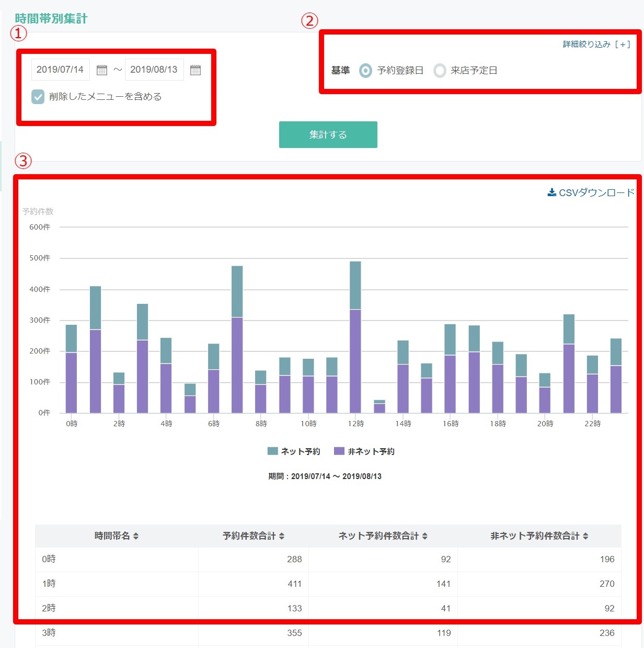
Task: Toggle 非ネット予約 legend swatch
Action: tap(339, 451)
